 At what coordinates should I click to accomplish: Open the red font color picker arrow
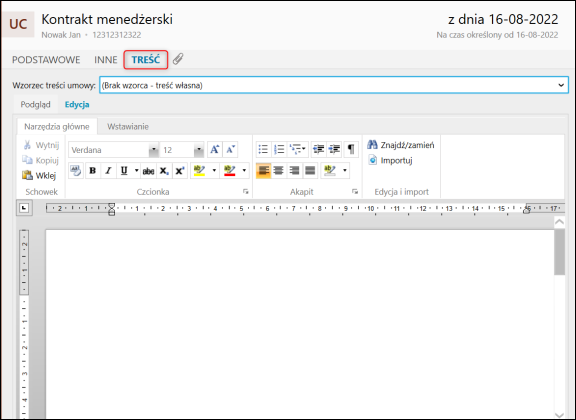click(x=244, y=170)
